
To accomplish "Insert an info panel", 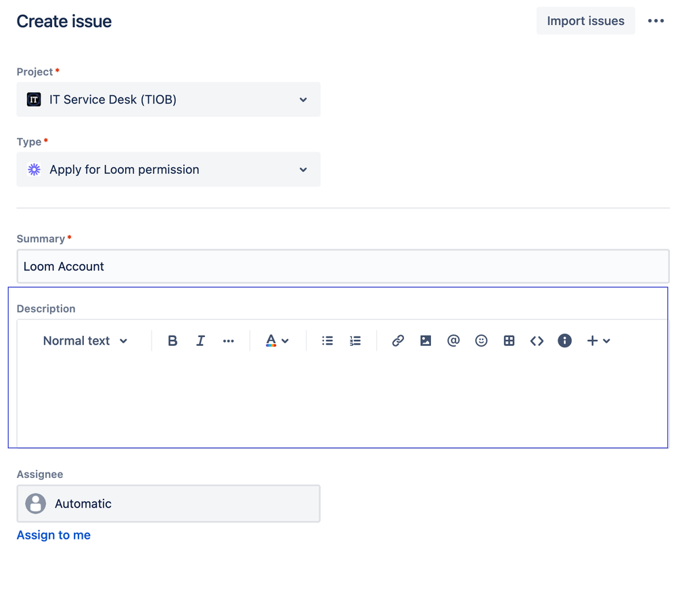I will 564,340.
